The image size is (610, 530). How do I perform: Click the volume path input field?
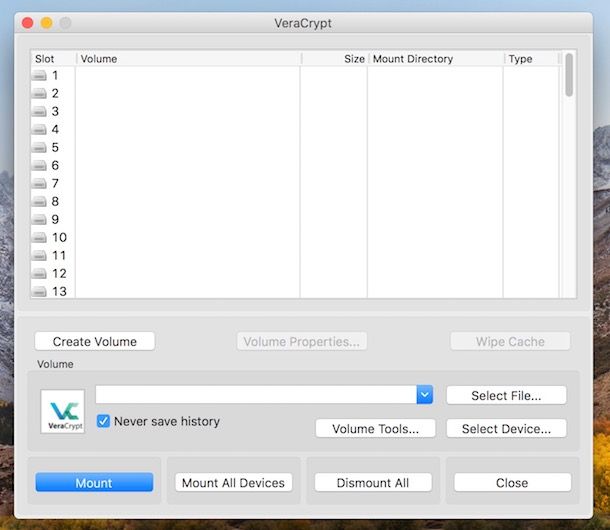[256, 395]
